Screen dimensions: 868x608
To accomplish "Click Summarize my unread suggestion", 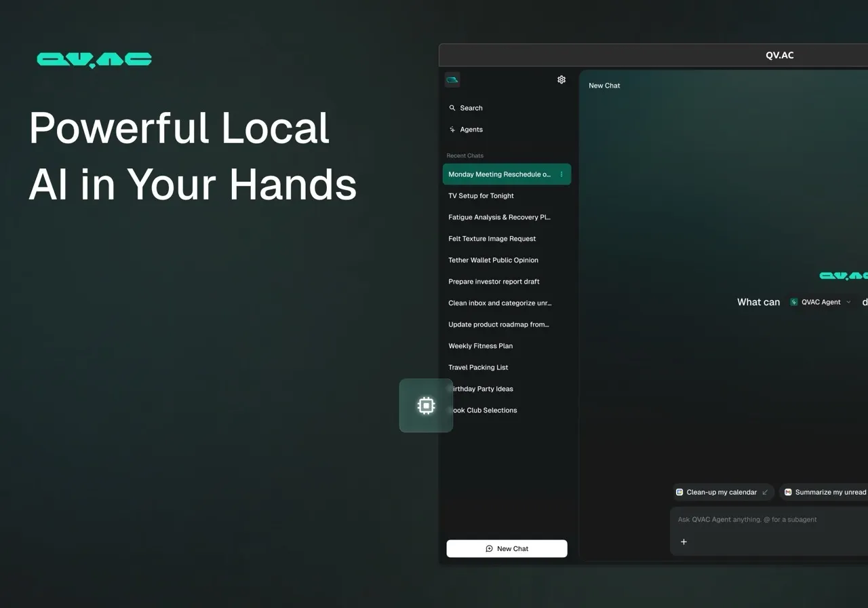I will (x=824, y=492).
